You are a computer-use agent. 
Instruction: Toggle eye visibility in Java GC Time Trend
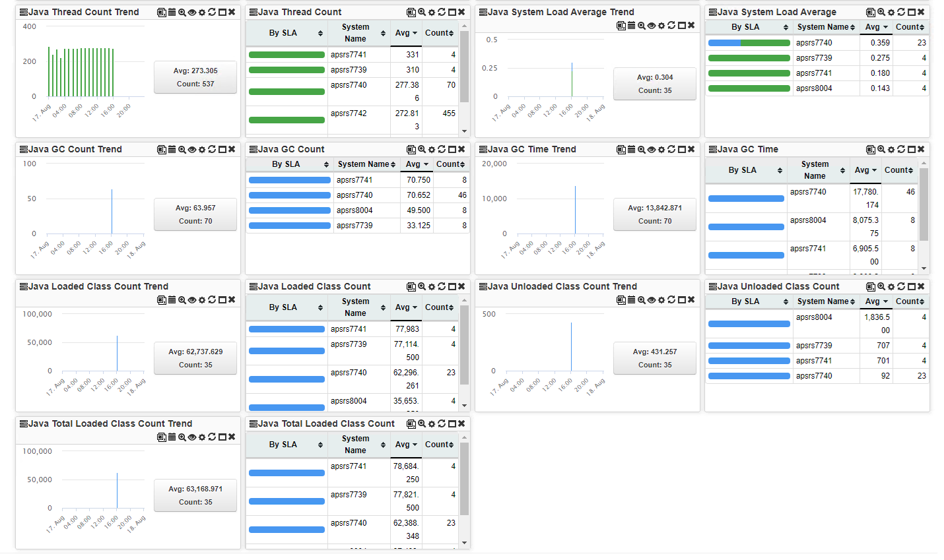pyautogui.click(x=651, y=150)
